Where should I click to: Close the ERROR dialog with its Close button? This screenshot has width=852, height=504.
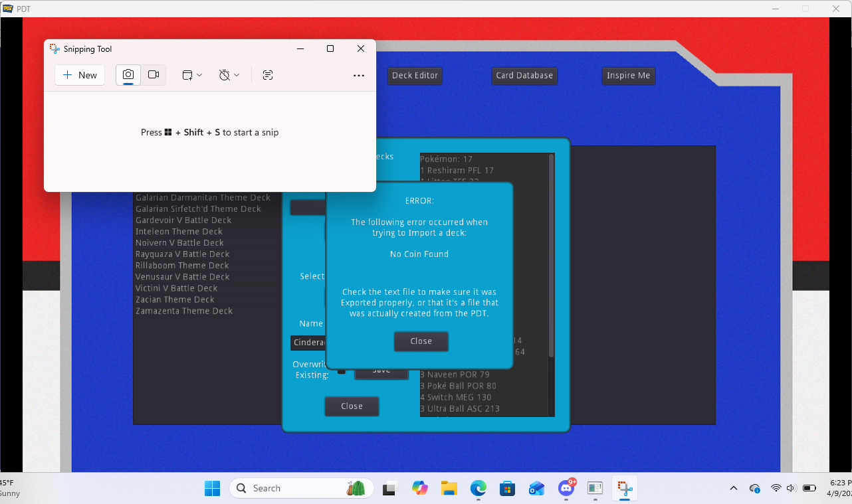pyautogui.click(x=421, y=341)
